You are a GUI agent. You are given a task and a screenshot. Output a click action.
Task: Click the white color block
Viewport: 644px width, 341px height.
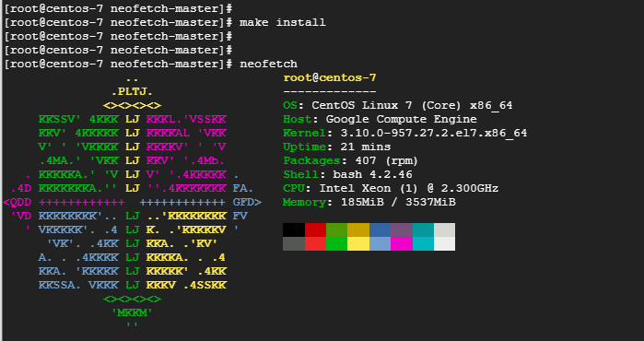(444, 243)
